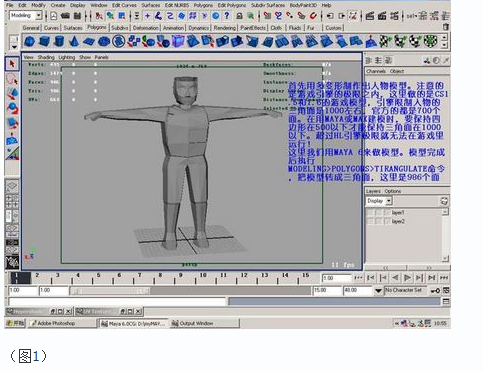Switch to the Cloth shelf tab
Viewport: 483px width, 373px height.
coord(276,28)
